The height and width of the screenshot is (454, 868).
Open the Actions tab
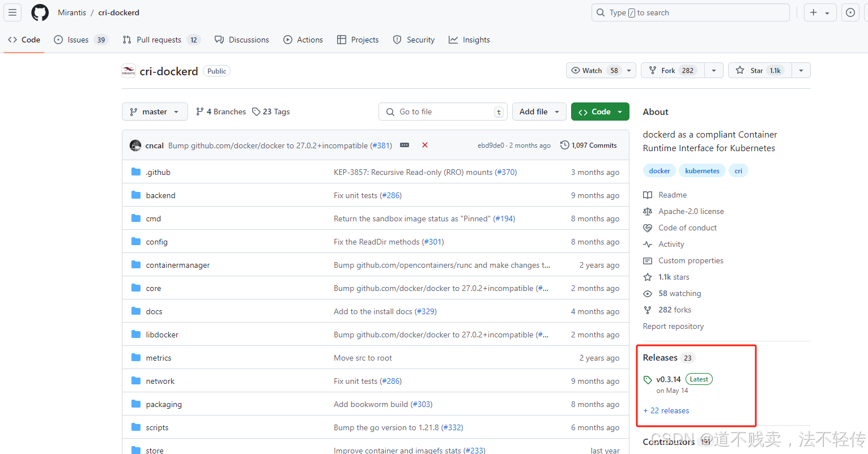(303, 40)
